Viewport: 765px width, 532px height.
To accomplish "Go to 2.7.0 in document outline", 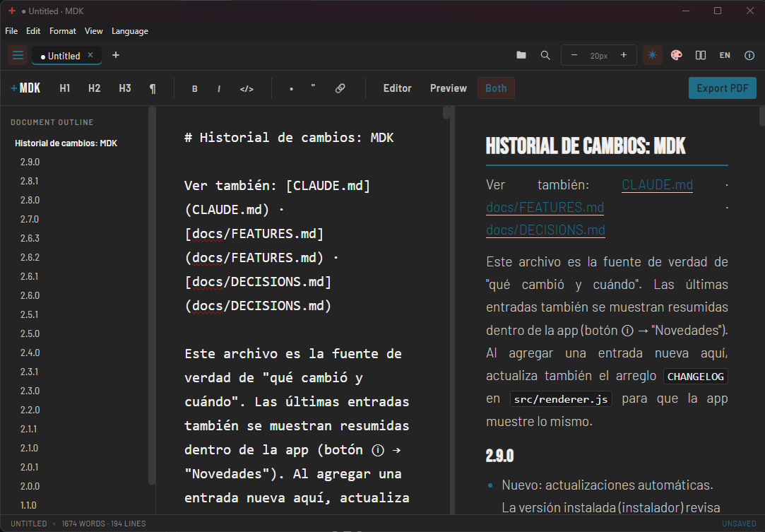I will 29,219.
